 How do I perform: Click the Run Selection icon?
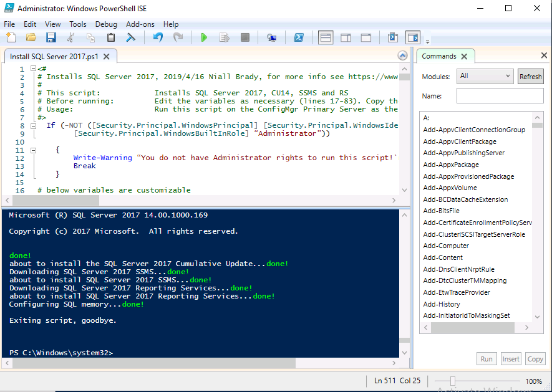point(225,37)
